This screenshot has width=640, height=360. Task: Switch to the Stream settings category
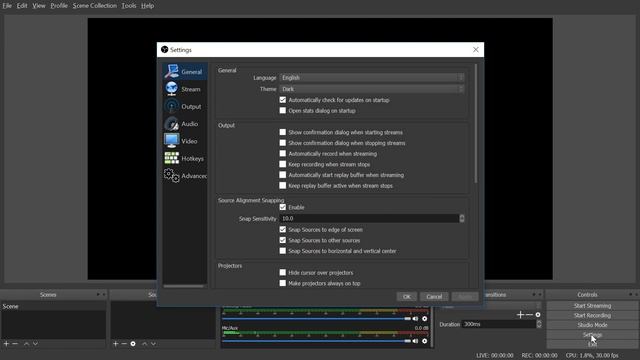[185, 89]
